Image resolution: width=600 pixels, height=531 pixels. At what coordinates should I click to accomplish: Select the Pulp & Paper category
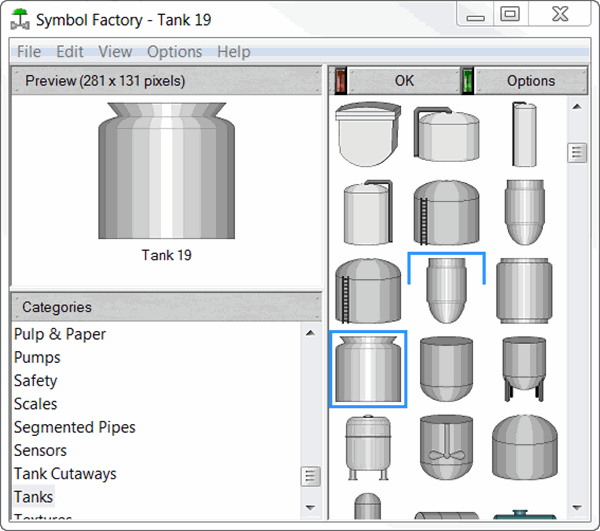(x=60, y=334)
